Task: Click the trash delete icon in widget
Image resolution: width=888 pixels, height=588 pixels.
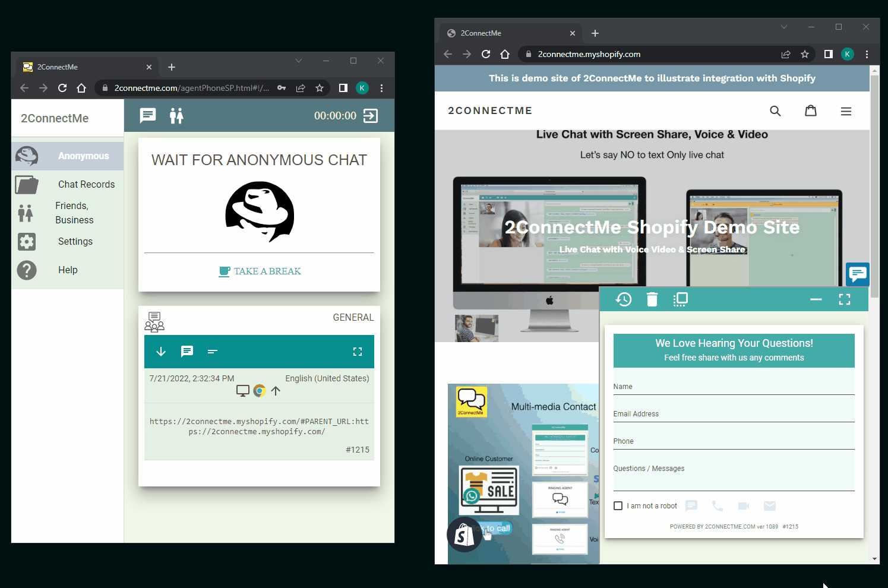Action: click(x=652, y=299)
